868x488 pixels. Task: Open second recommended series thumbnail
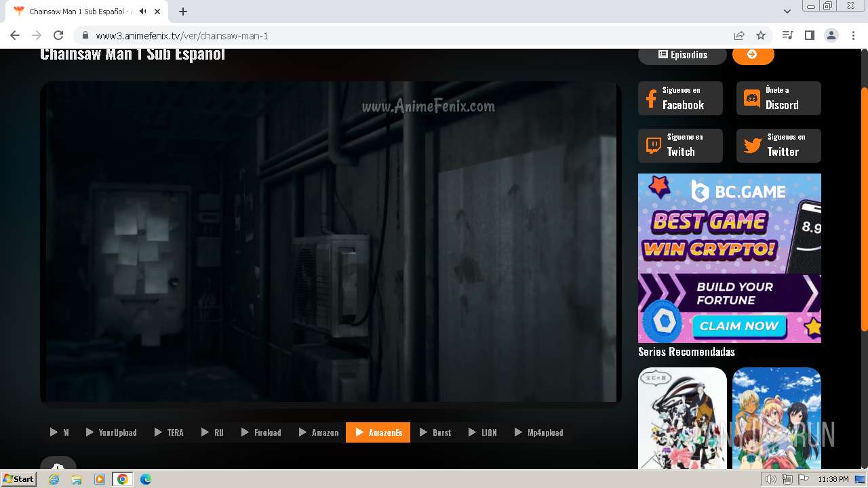776,418
